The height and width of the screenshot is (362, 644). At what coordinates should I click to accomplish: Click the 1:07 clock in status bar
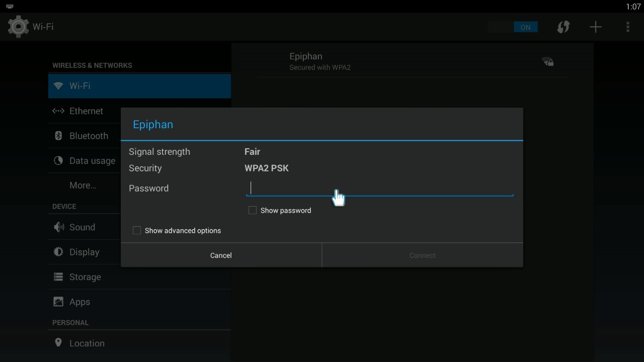(633, 7)
